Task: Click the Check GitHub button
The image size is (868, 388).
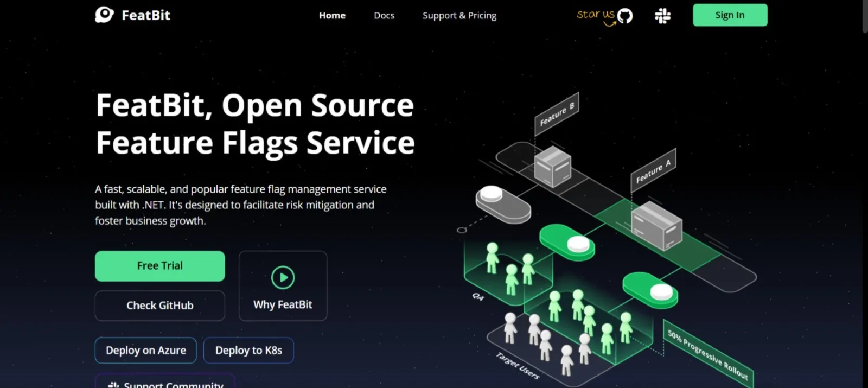Action: tap(160, 306)
